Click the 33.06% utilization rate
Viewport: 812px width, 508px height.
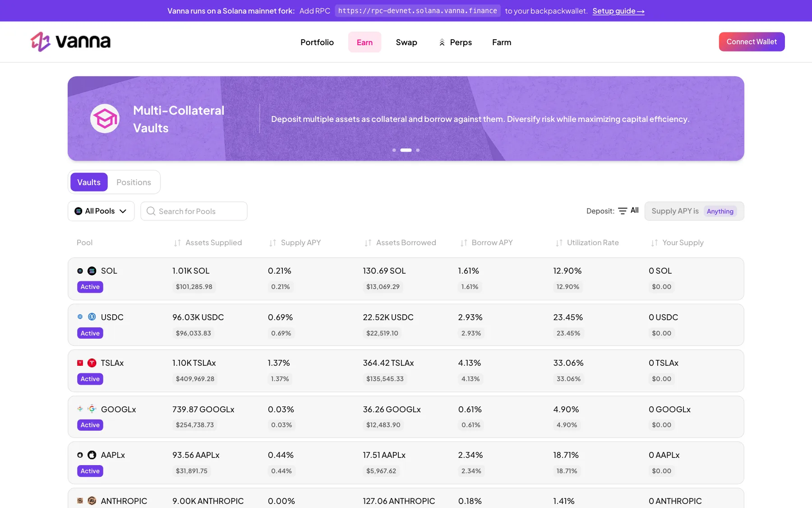(568, 363)
